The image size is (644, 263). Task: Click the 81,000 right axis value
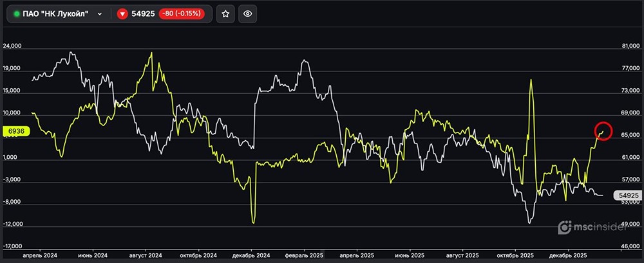coord(631,46)
